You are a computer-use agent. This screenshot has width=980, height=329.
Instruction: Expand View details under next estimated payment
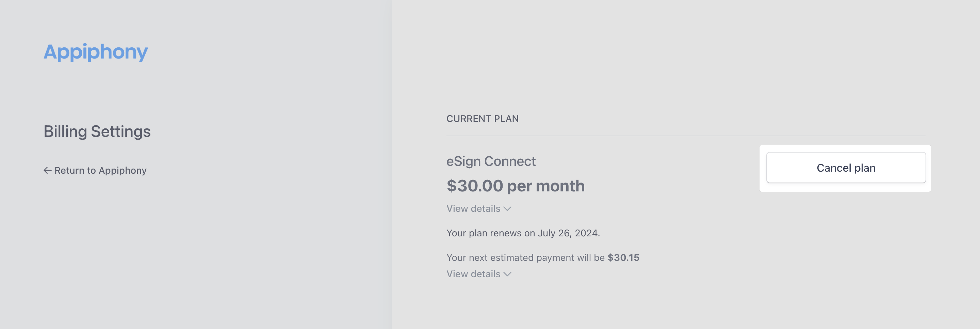tap(473, 274)
